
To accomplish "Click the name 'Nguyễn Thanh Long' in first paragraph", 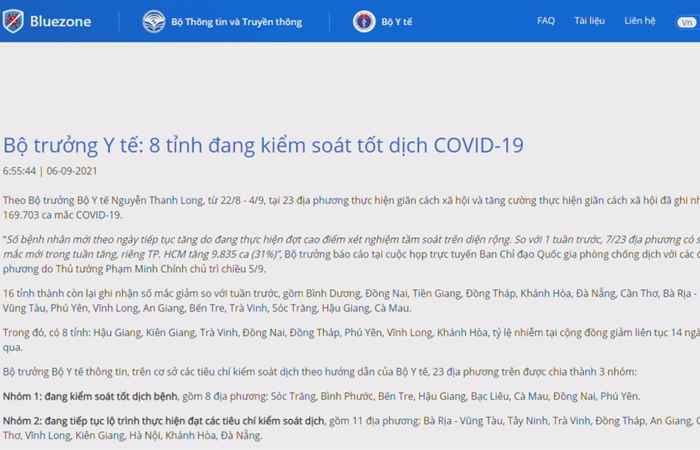I will pos(157,200).
